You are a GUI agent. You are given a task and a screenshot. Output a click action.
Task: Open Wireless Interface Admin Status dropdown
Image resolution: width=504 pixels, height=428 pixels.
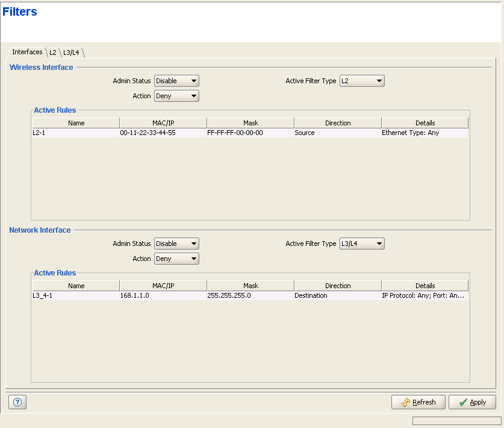pyautogui.click(x=176, y=81)
